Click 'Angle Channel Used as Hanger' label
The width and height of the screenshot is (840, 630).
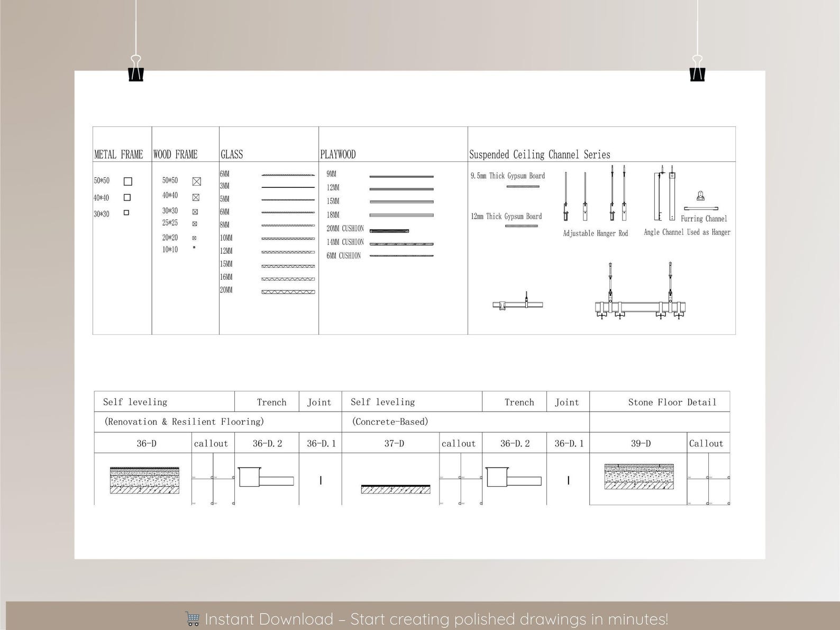(687, 232)
